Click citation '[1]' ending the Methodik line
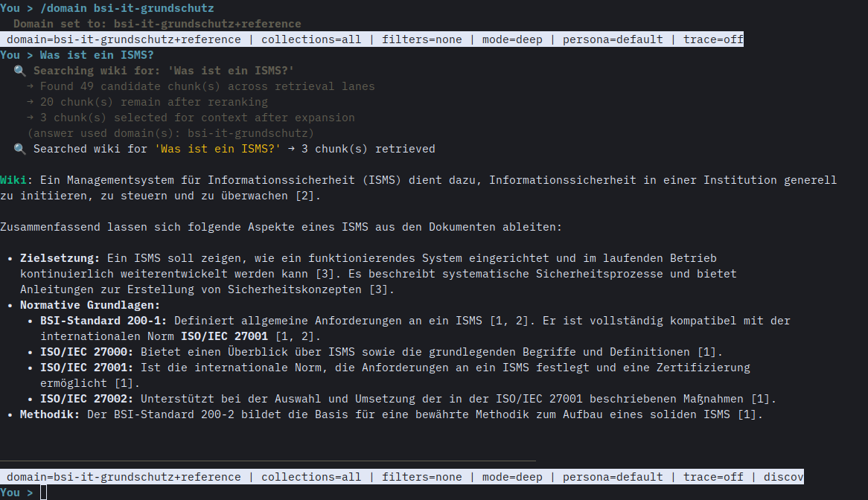This screenshot has width=868, height=500. point(747,414)
